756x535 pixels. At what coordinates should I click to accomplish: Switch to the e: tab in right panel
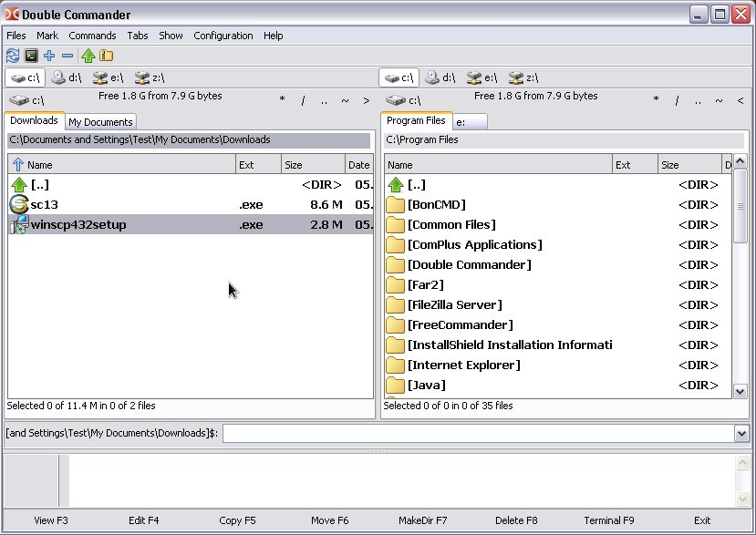470,122
